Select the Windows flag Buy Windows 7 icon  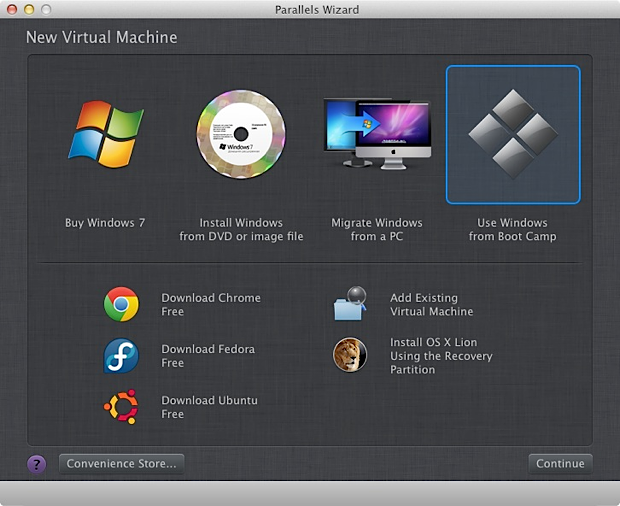(x=106, y=134)
